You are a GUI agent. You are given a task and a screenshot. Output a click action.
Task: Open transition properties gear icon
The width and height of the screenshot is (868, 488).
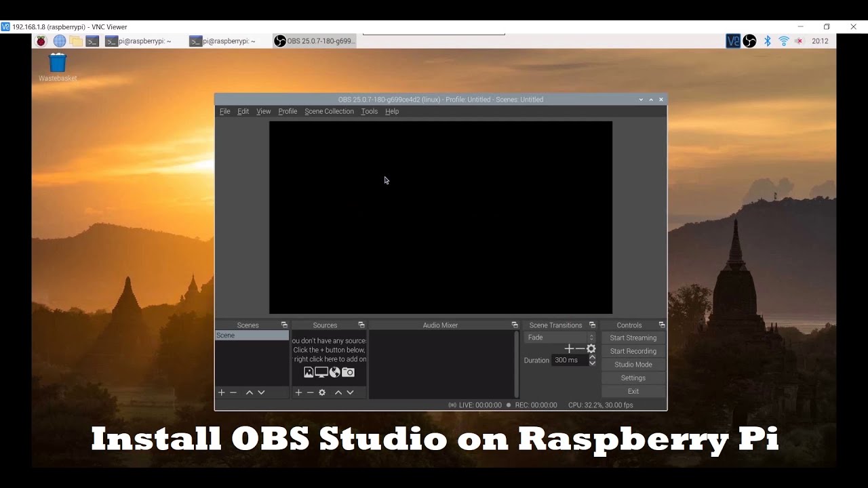591,348
